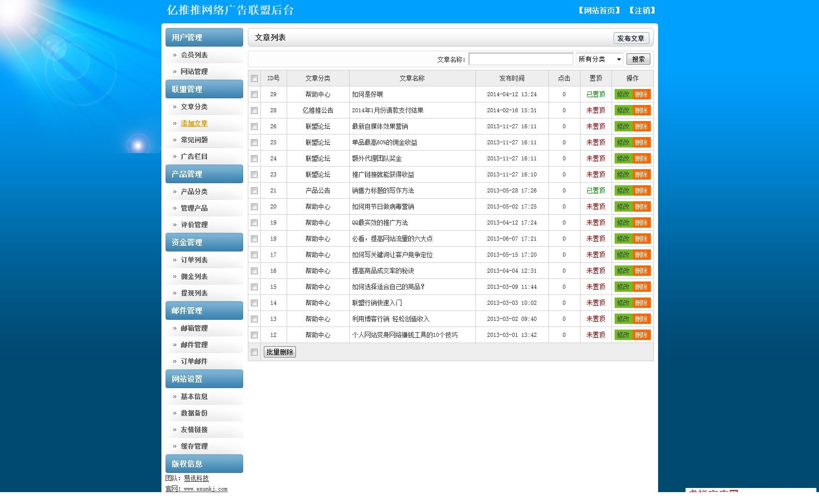Screen dimensions: 819x504
Task: Open 会员列表 in the sidebar
Action: click(194, 55)
